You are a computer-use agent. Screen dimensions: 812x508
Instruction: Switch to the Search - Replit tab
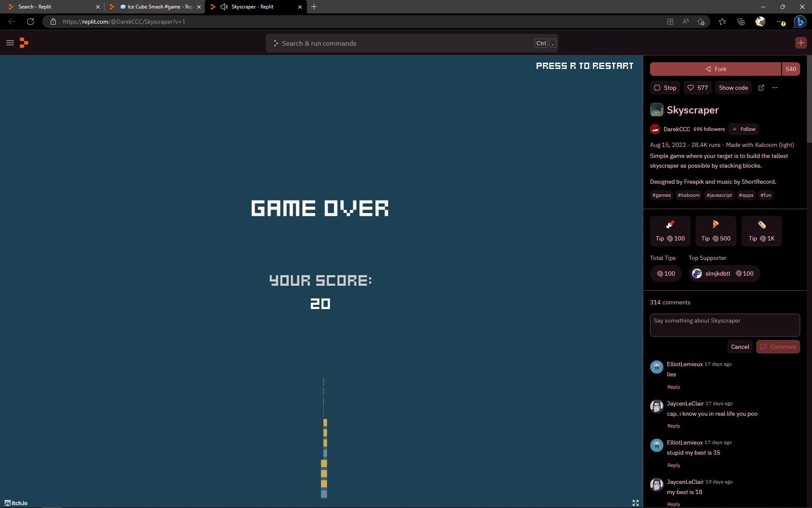click(51, 7)
